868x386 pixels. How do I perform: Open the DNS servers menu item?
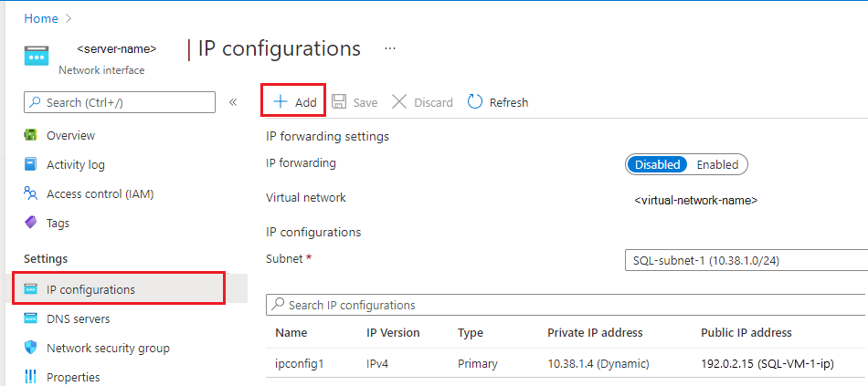coord(78,318)
